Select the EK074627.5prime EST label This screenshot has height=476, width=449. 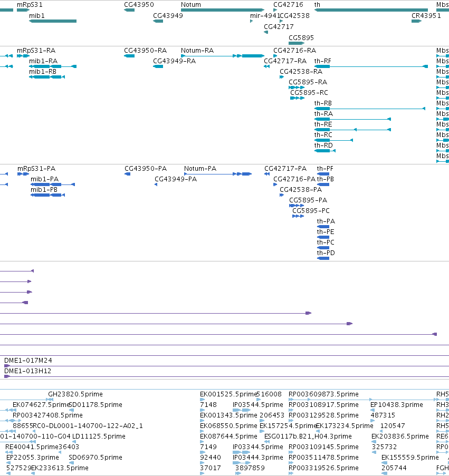tap(41, 405)
